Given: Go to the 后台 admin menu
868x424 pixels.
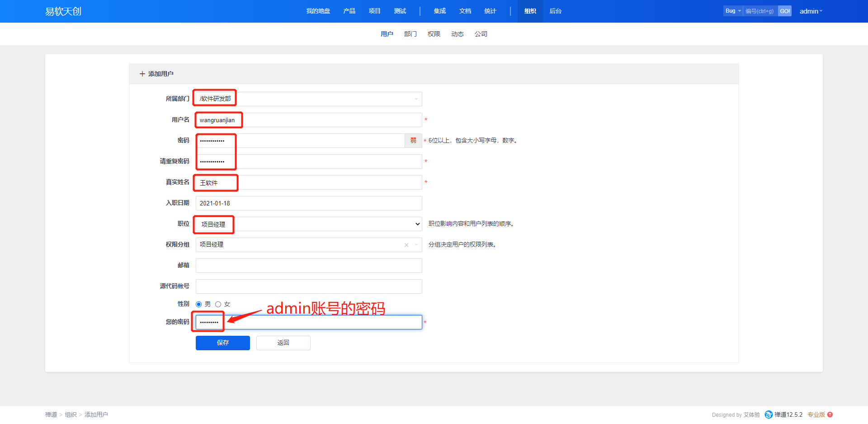Looking at the screenshot, I should pos(555,11).
